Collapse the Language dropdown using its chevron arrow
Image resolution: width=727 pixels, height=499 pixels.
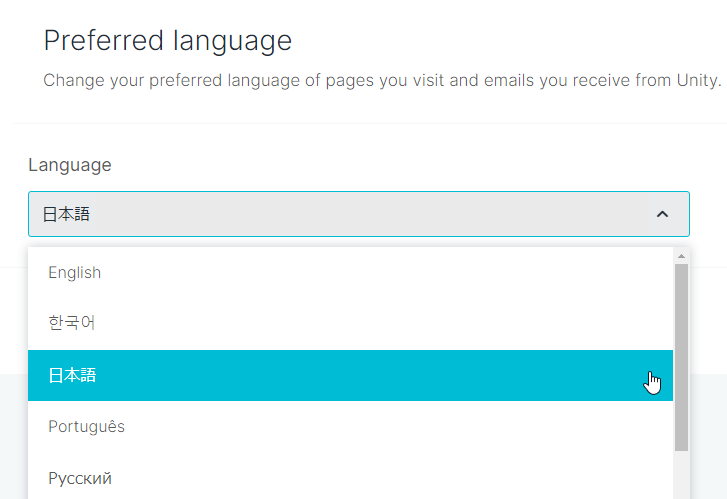tap(661, 214)
